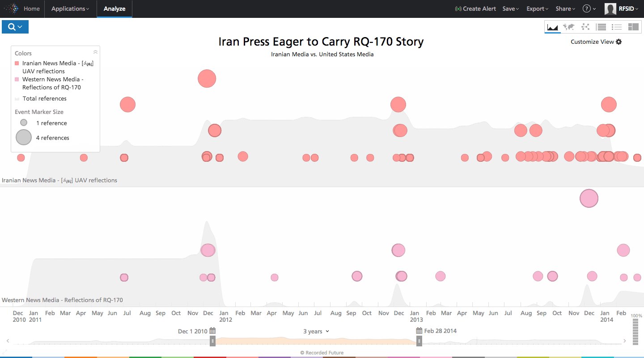
Task: Change the 3 years time span dropdown
Action: click(316, 331)
